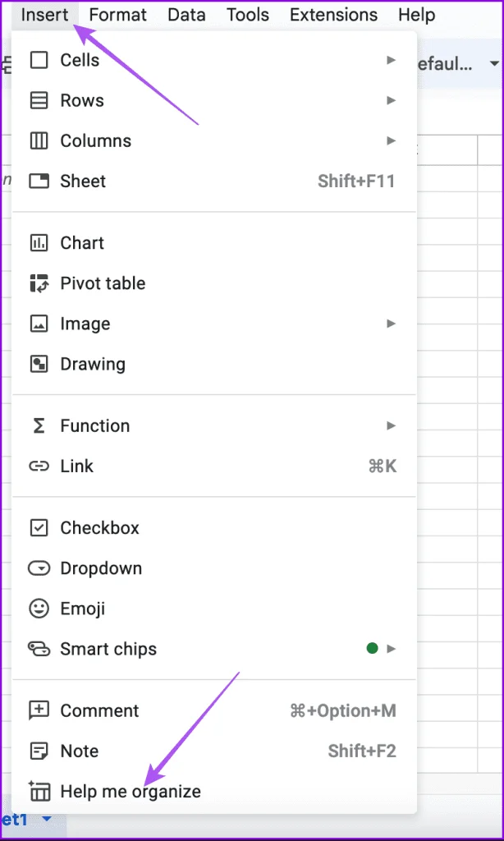Click the Shift+F11 shortcut text
The width and height of the screenshot is (504, 841).
point(356,182)
